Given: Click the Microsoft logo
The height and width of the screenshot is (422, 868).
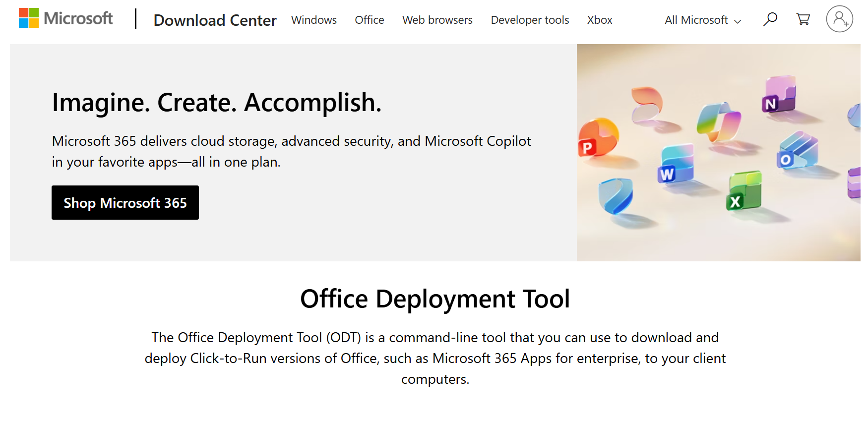Looking at the screenshot, I should tap(65, 18).
